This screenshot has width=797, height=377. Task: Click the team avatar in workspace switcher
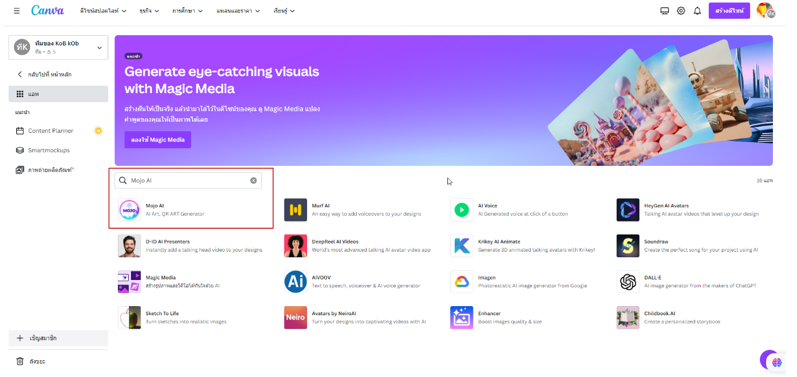(22, 47)
